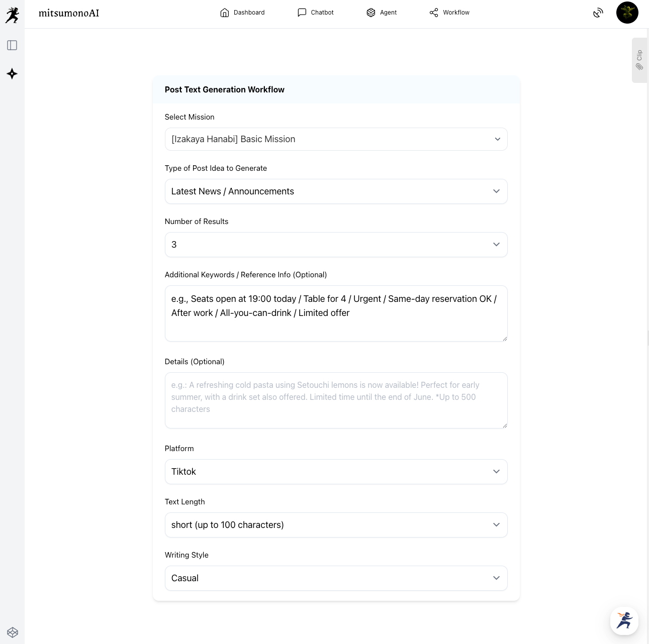Click into the Additional Keywords text area
Image resolution: width=649 pixels, height=644 pixels.
pyautogui.click(x=336, y=313)
